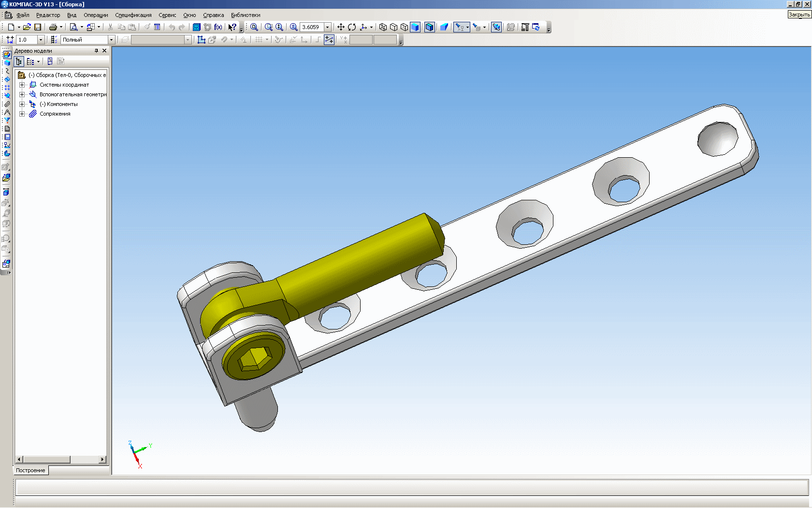Select the blue solid cube sidebar icon

click(7, 63)
